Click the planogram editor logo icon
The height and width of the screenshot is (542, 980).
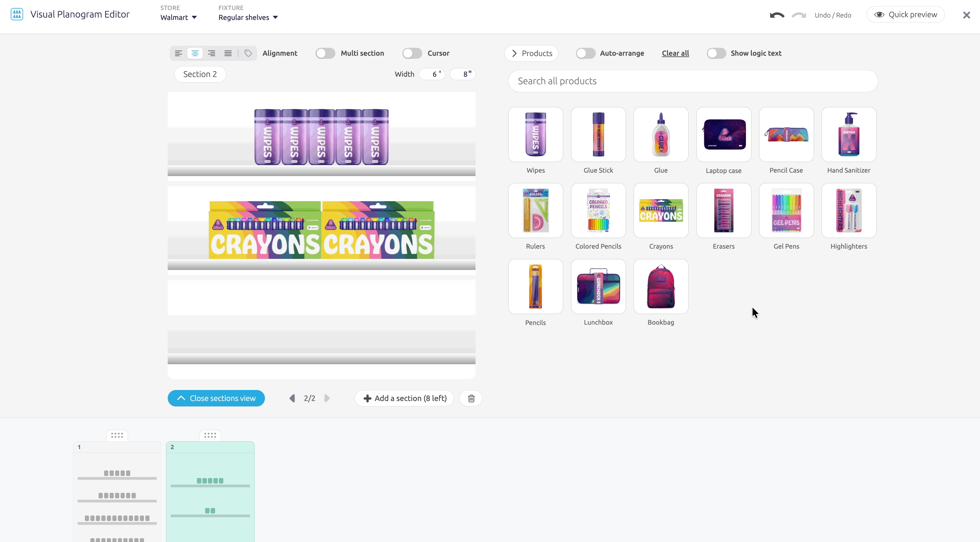[x=17, y=14]
